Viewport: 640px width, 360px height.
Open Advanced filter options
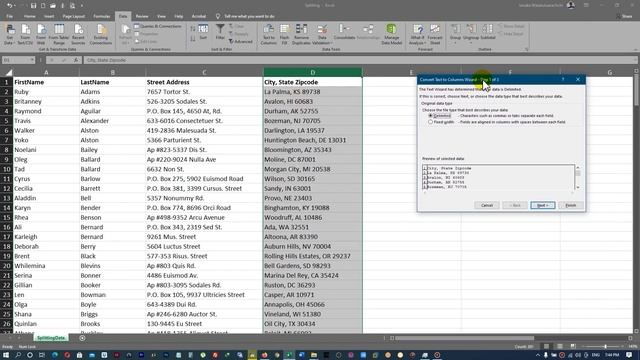click(x=241, y=41)
